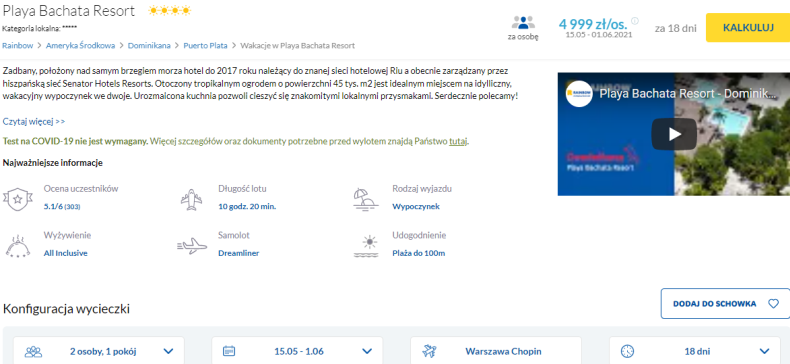Click Plaża do 100m amenity value
The image size is (790, 364).
coord(418,253)
